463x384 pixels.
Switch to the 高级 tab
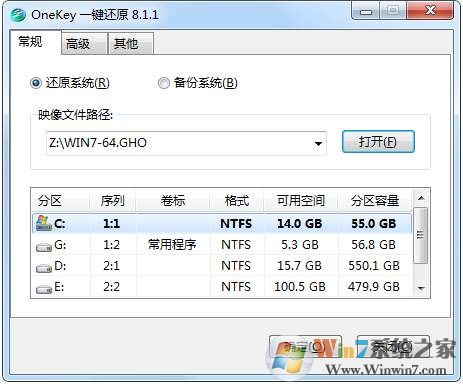click(78, 44)
